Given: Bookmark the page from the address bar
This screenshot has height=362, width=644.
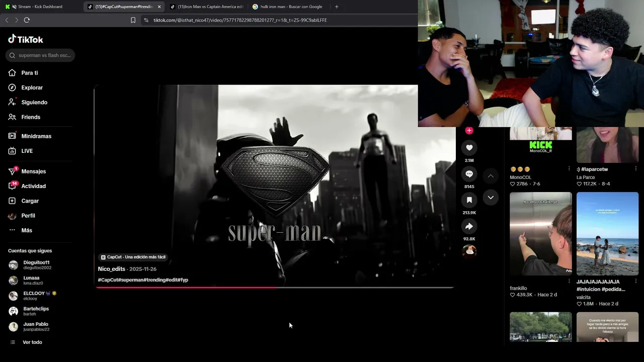Looking at the screenshot, I should click(133, 20).
